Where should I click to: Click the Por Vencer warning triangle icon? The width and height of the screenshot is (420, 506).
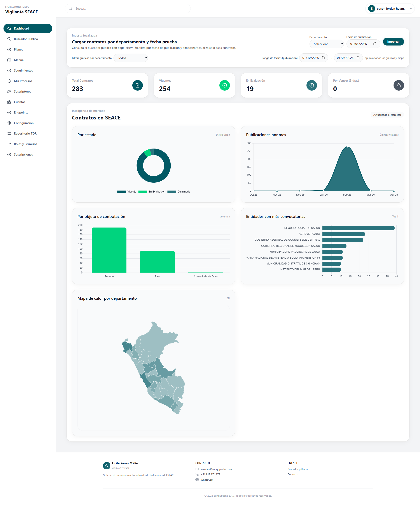pos(398,85)
